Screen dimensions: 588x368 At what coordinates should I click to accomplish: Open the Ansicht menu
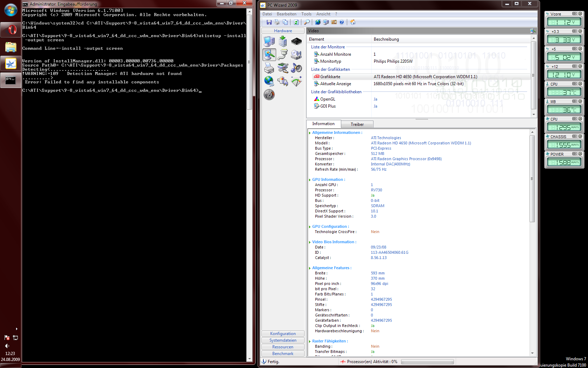[x=323, y=14]
